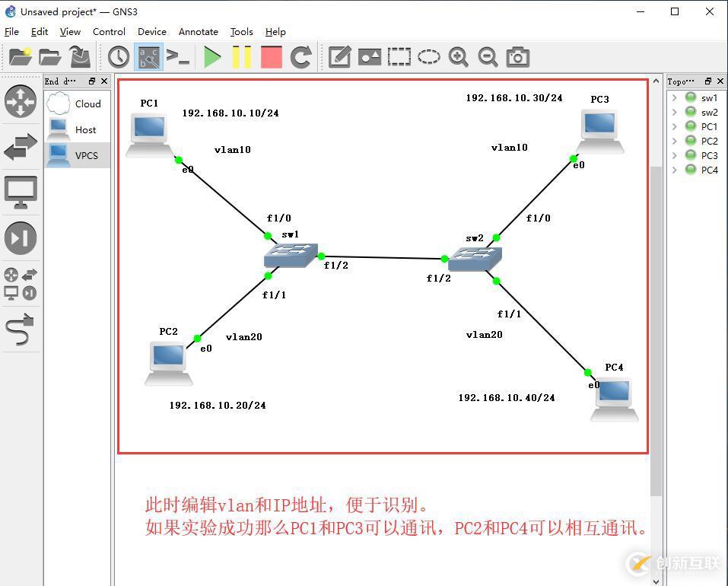Expand sw1 in the Topology Summary
This screenshot has height=586, width=728.
[x=674, y=97]
